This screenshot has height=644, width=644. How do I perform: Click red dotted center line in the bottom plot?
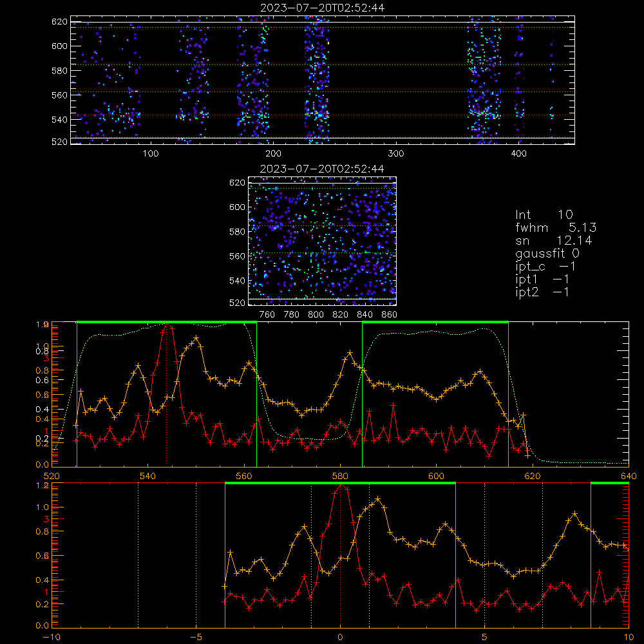pyautogui.click(x=340, y=555)
